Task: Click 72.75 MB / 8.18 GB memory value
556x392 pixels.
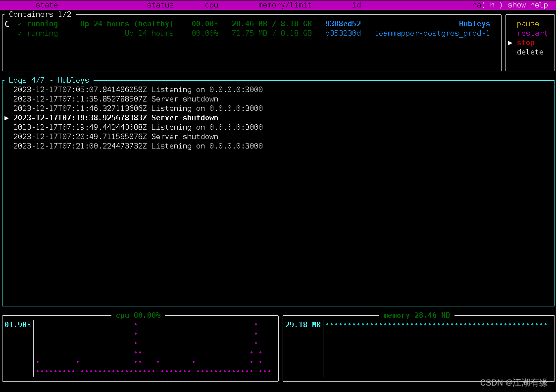Action: [x=272, y=33]
